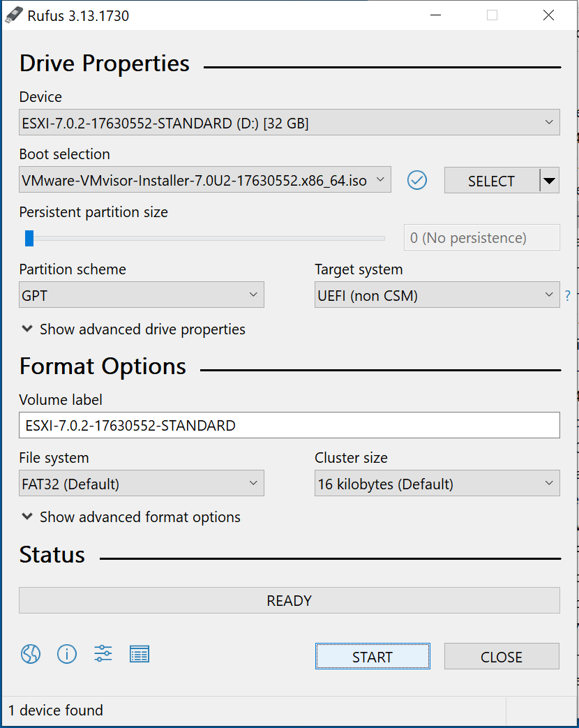Open the Partition scheme GPT dropdown
This screenshot has width=579, height=728.
141,295
